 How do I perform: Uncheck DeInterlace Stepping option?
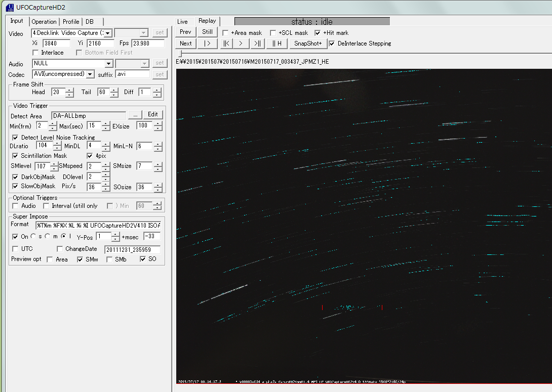pos(332,43)
